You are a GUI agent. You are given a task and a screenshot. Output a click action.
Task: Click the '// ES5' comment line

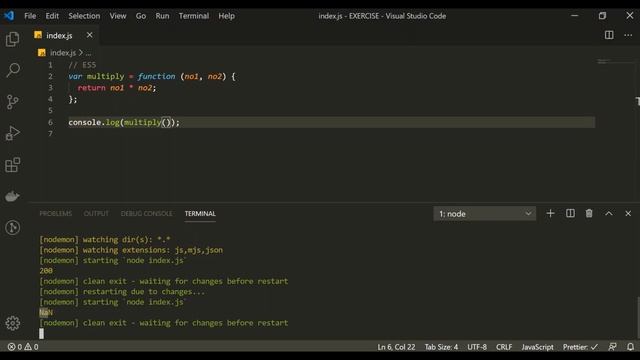(82, 65)
